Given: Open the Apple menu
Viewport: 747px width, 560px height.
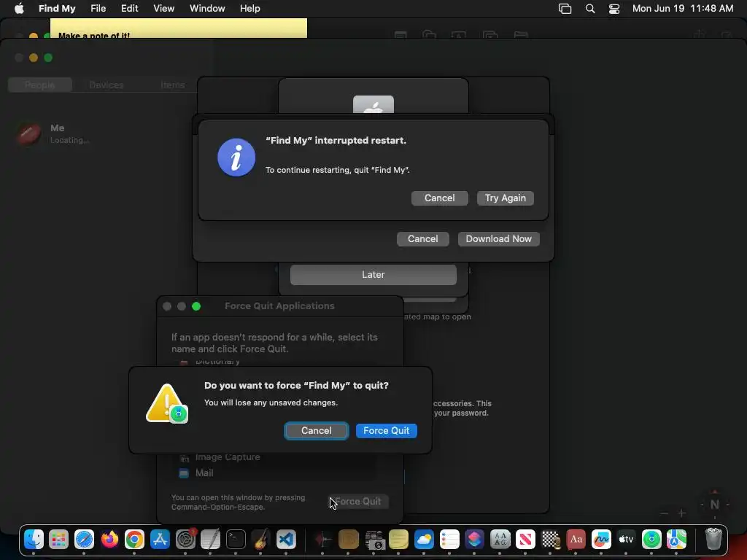Looking at the screenshot, I should point(19,9).
